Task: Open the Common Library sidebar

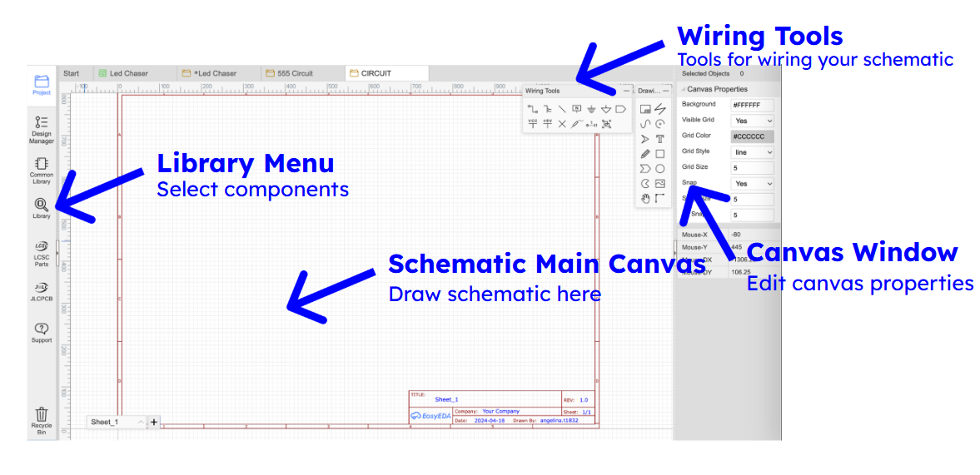Action: point(42,169)
